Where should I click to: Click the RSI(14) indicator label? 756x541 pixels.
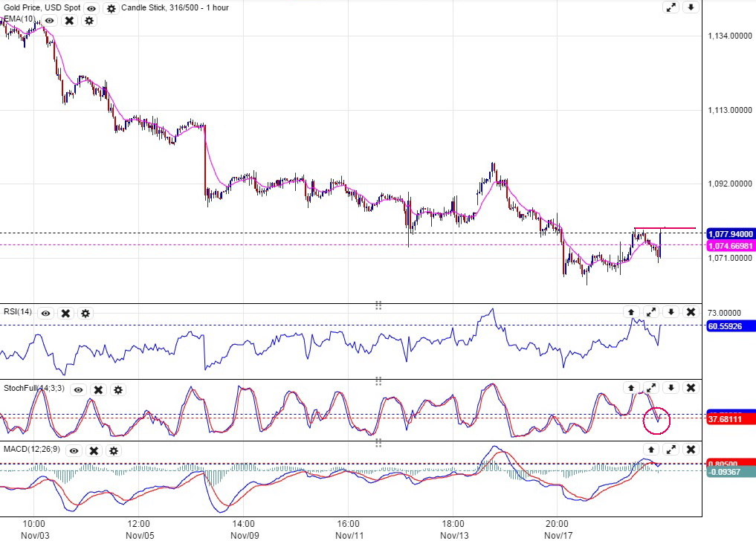pyautogui.click(x=18, y=312)
